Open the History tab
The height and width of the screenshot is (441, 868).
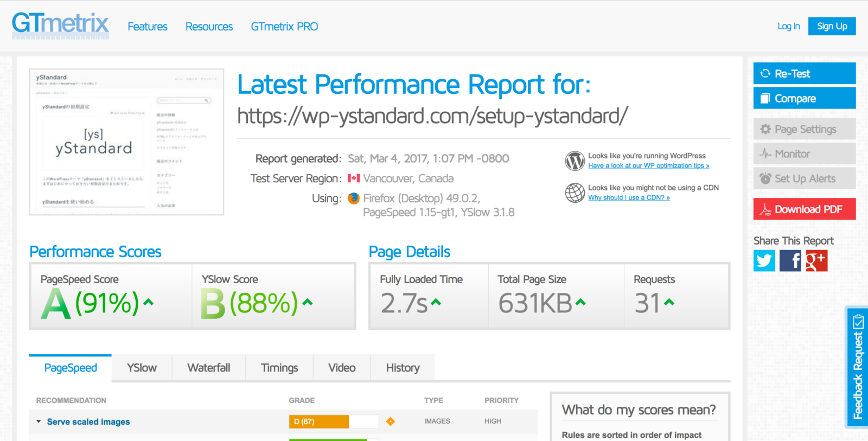(x=403, y=368)
